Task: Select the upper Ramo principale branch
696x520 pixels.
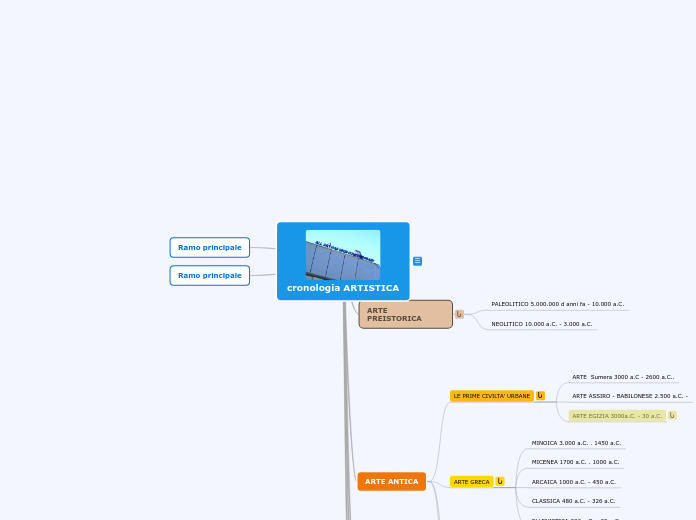Action: [x=210, y=247]
